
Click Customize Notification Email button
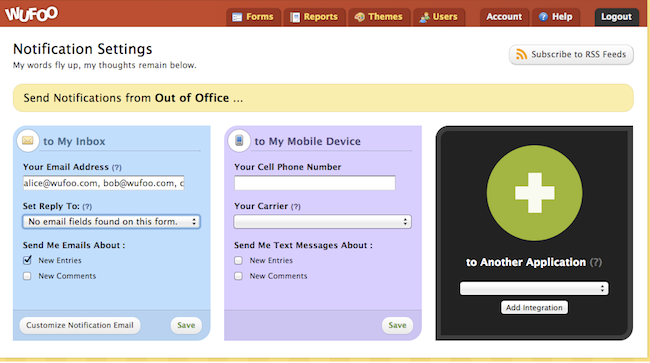pyautogui.click(x=80, y=325)
